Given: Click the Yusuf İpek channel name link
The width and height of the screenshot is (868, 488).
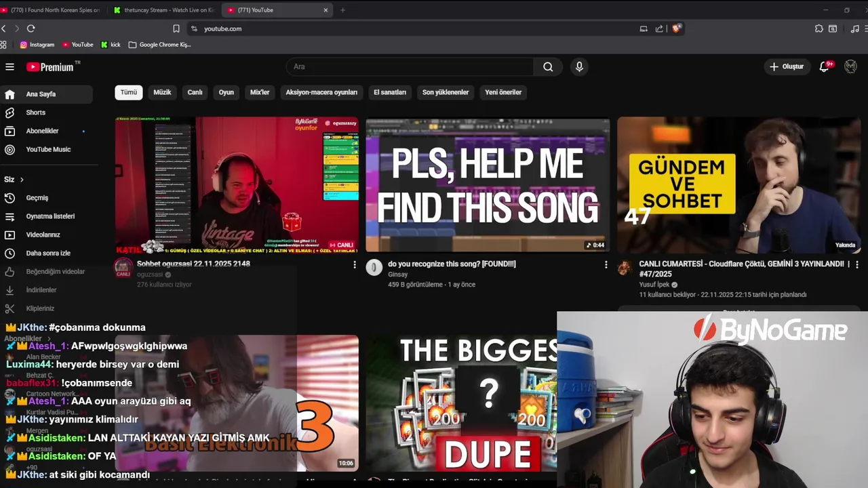Looking at the screenshot, I should tap(654, 285).
